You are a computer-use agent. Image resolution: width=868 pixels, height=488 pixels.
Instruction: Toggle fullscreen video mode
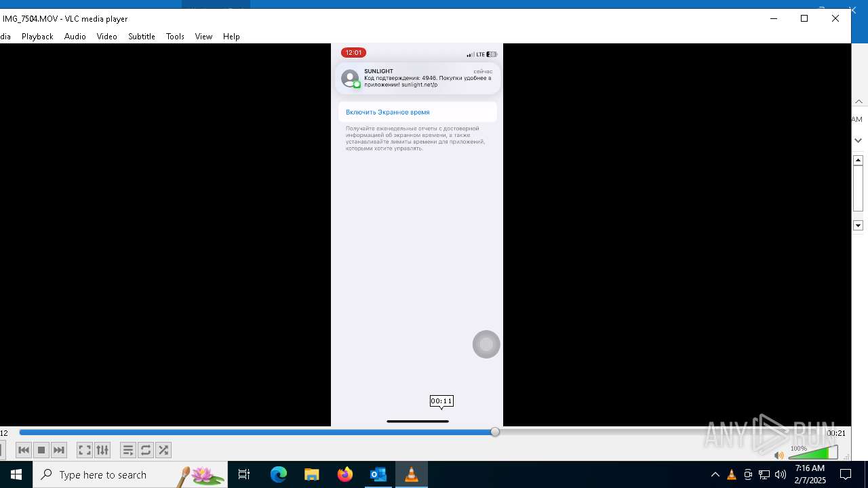coord(85,450)
